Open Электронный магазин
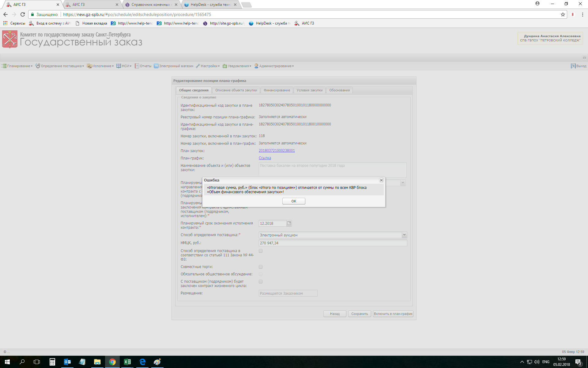Screen dimensions: 588x368 point(174,66)
